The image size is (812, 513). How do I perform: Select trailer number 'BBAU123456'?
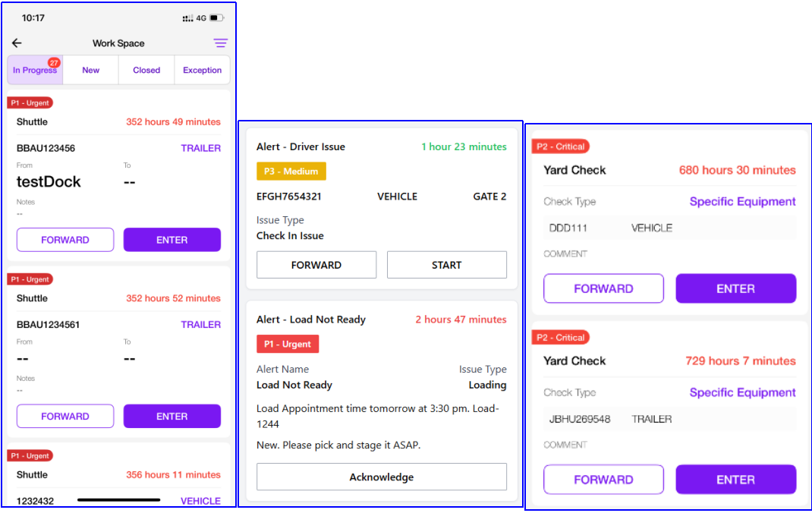(x=46, y=148)
